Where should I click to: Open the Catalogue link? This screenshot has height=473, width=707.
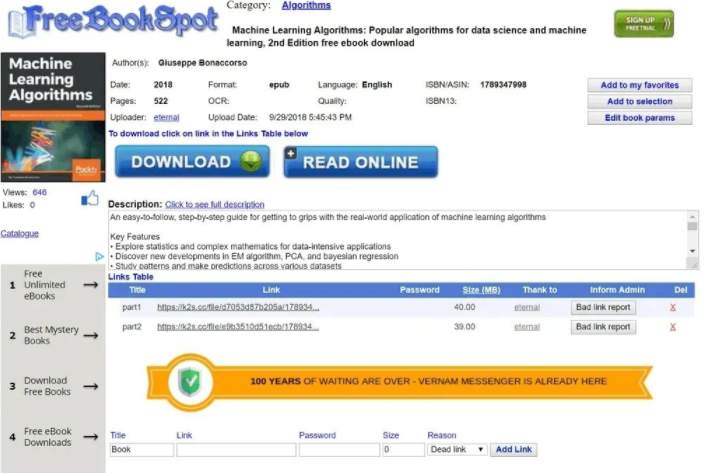[19, 234]
